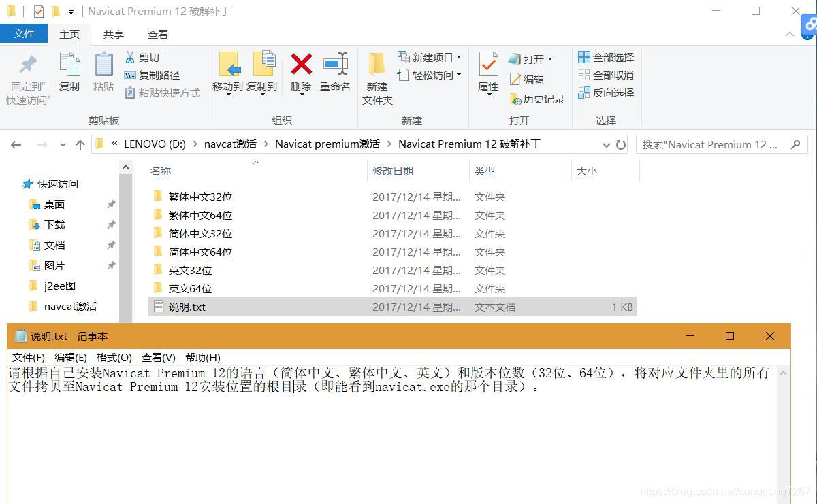The image size is (817, 504).
Task: Open j2ee图 folder in navigation pane
Action: point(52,286)
